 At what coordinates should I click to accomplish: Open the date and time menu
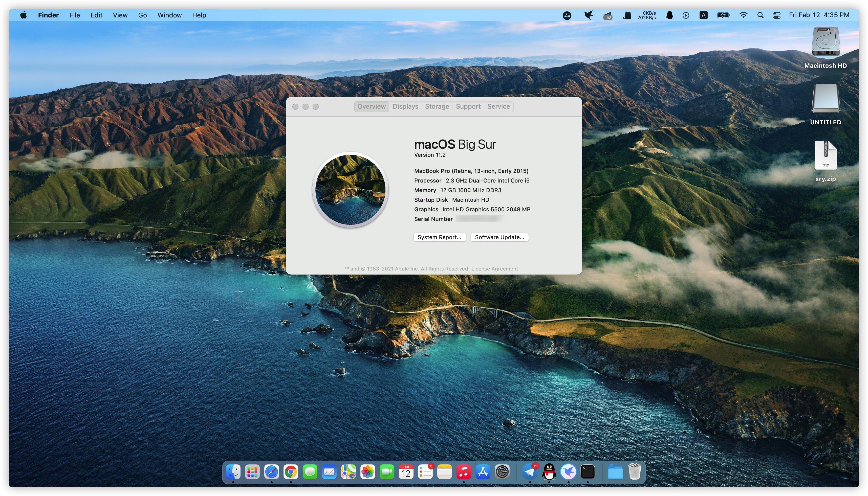click(x=819, y=15)
